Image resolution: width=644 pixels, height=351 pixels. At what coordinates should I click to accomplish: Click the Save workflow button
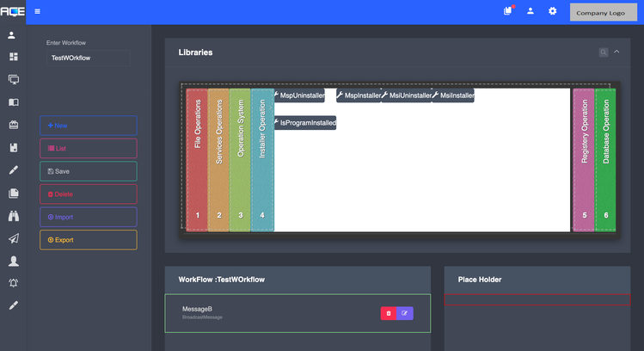pyautogui.click(x=88, y=171)
